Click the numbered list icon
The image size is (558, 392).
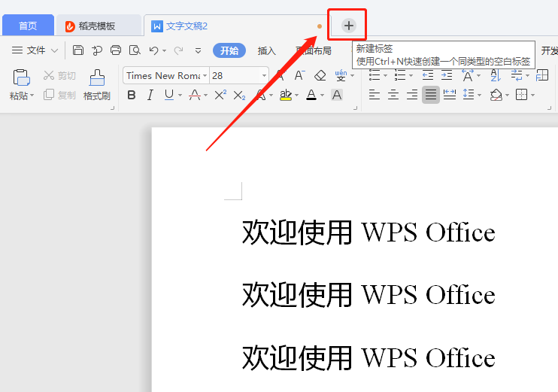pos(400,75)
